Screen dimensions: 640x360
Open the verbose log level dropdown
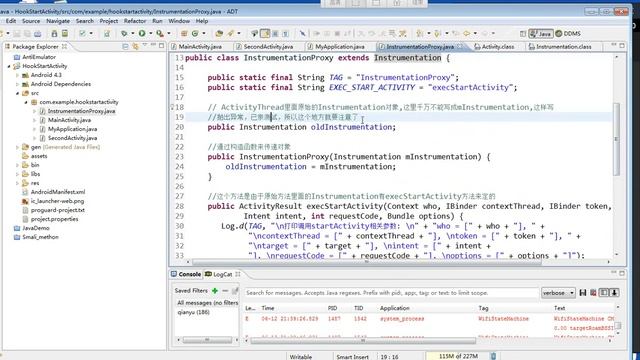pyautogui.click(x=558, y=293)
